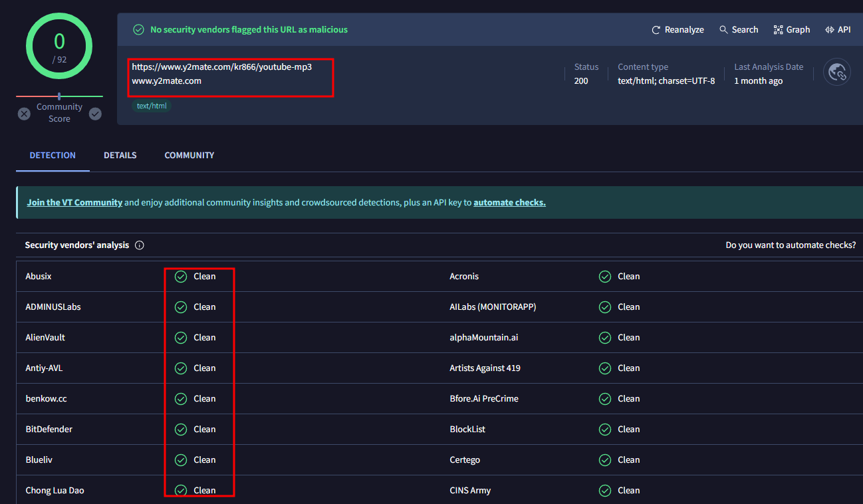Click the Clean check icon for Acronis

coord(605,277)
